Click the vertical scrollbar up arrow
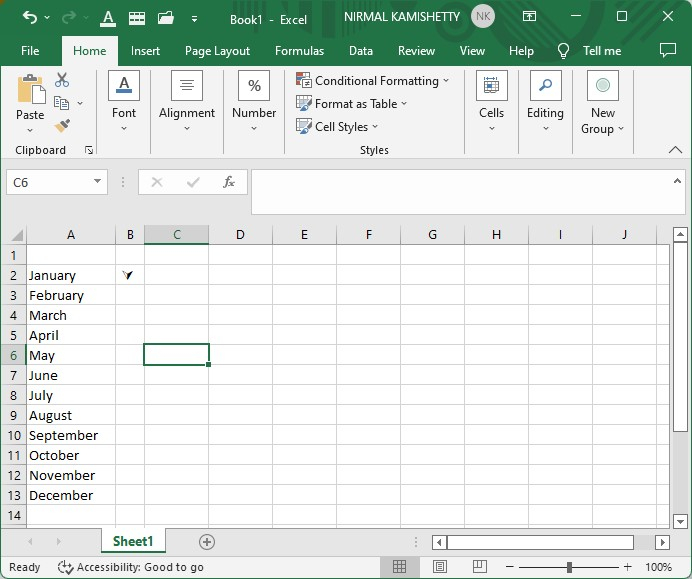The image size is (692, 579). click(680, 234)
